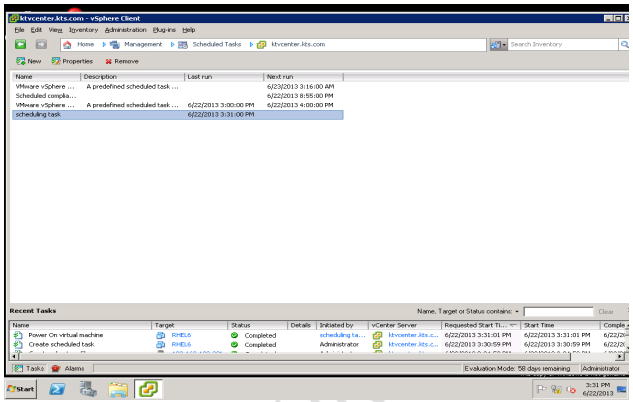Remove the selected scheduled task
633x402 pixels.
pyautogui.click(x=122, y=61)
